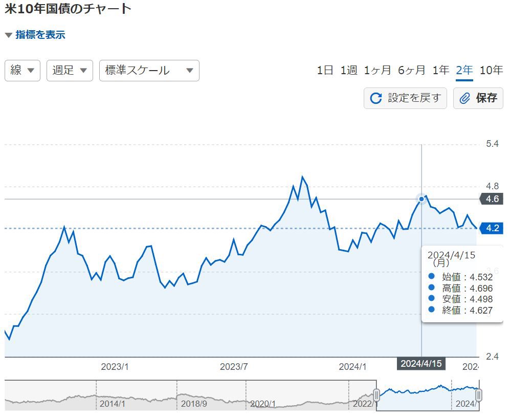This screenshot has height=420, width=510.
Task: Click the 2020/1 navigator label
Action: (x=263, y=404)
